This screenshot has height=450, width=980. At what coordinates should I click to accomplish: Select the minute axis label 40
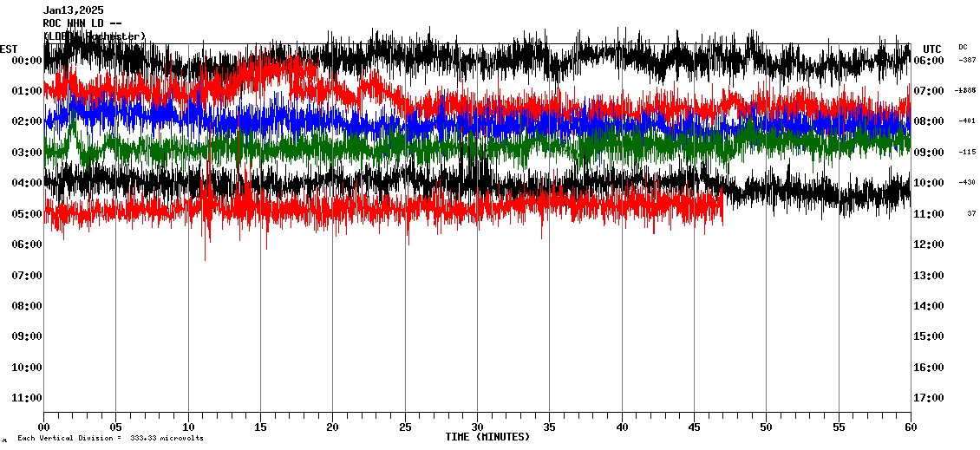[622, 427]
